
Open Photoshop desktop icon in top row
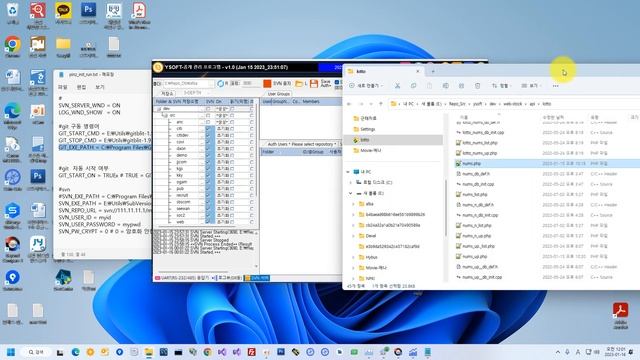(x=88, y=13)
